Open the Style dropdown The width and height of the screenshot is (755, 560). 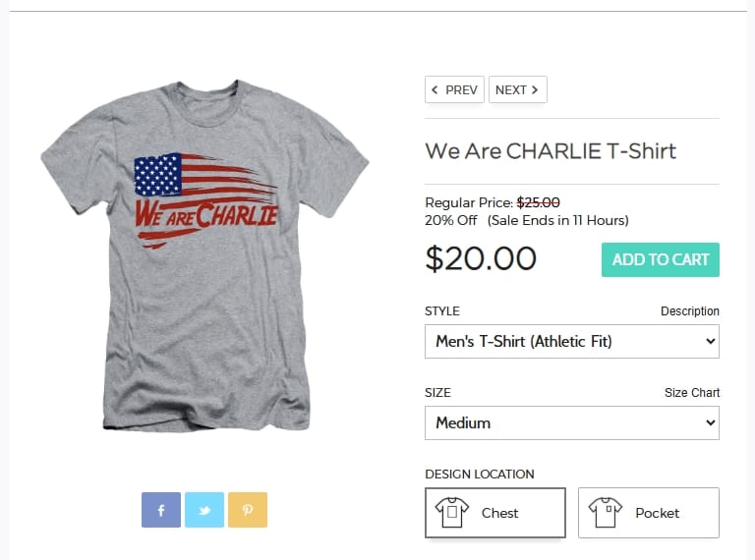coord(572,342)
